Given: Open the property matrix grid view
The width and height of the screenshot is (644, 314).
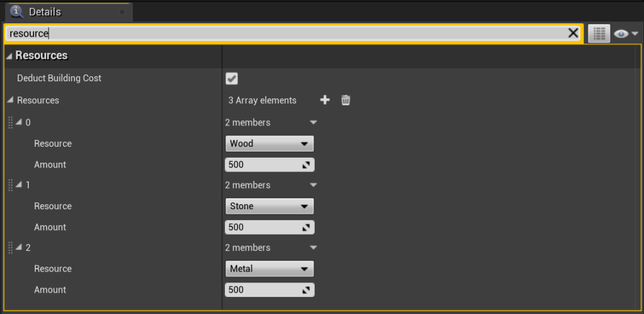Looking at the screenshot, I should pyautogui.click(x=599, y=34).
